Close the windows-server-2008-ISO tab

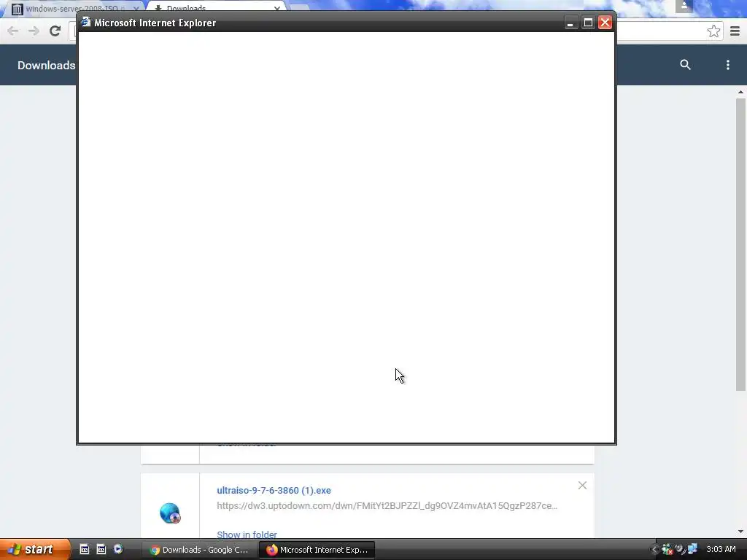click(136, 9)
